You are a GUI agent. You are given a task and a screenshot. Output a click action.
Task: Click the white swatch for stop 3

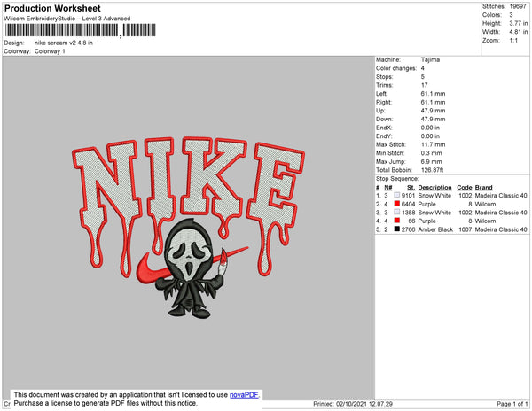pyautogui.click(x=396, y=212)
